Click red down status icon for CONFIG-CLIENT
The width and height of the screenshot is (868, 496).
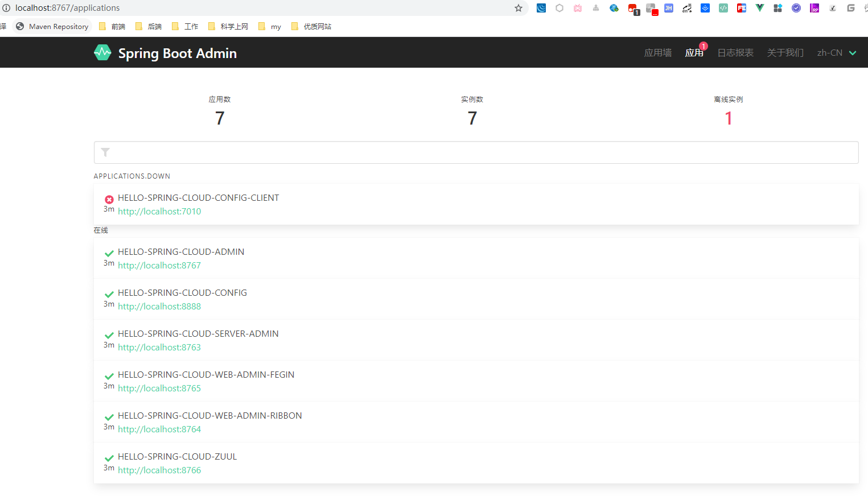(x=109, y=200)
